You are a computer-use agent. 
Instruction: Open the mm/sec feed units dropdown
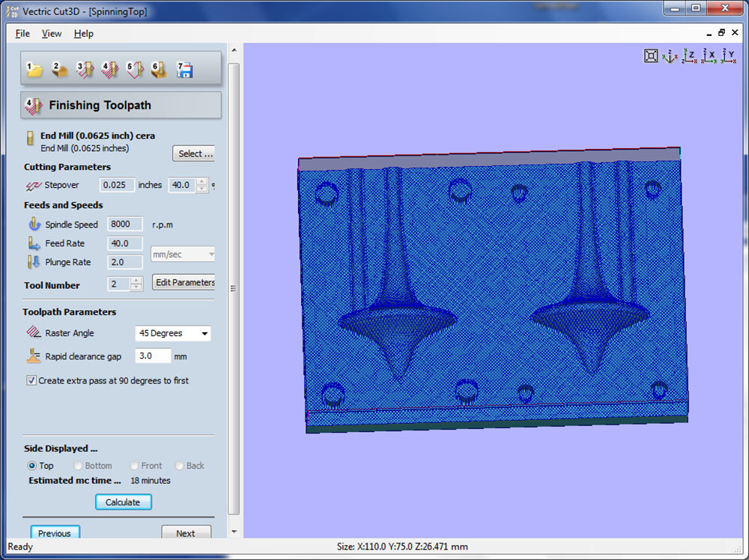[183, 255]
